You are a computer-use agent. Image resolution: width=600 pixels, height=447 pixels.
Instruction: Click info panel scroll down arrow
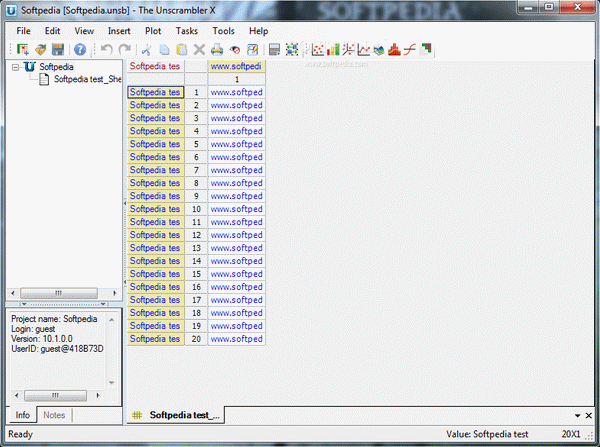(x=112, y=383)
